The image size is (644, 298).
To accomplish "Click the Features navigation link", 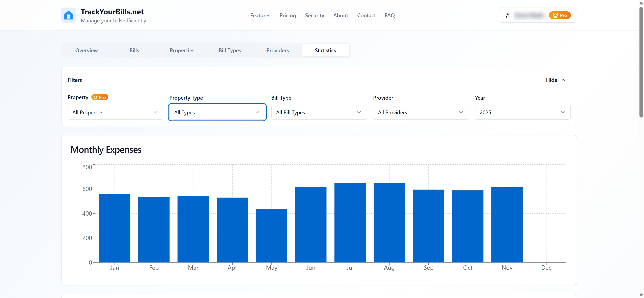I will coord(260,15).
